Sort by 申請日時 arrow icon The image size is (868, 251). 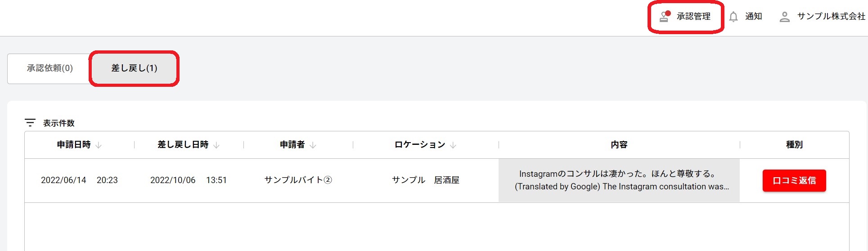tap(99, 145)
